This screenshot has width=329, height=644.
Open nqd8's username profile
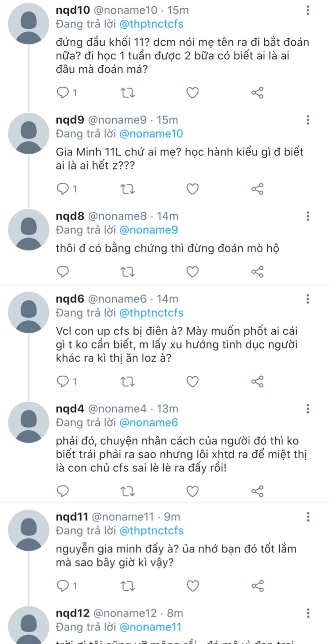[x=70, y=216]
